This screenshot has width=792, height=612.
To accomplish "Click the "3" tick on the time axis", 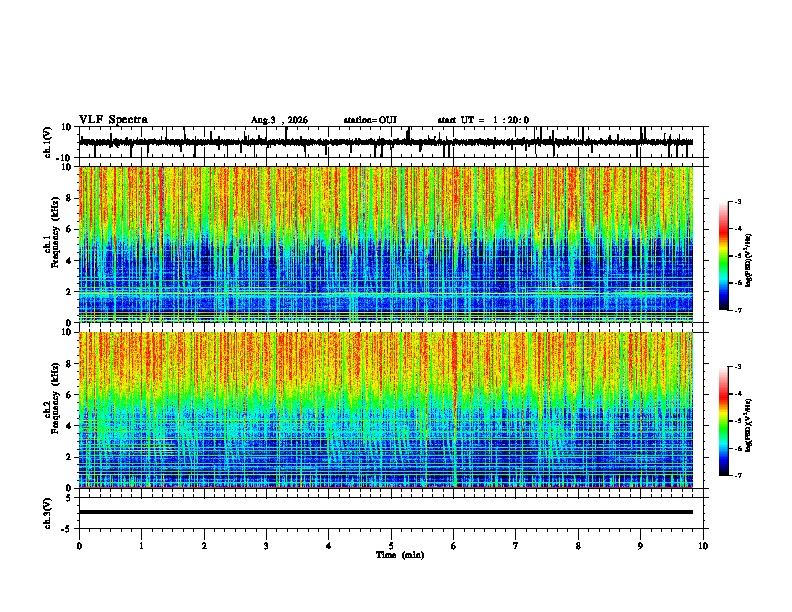I will point(266,546).
